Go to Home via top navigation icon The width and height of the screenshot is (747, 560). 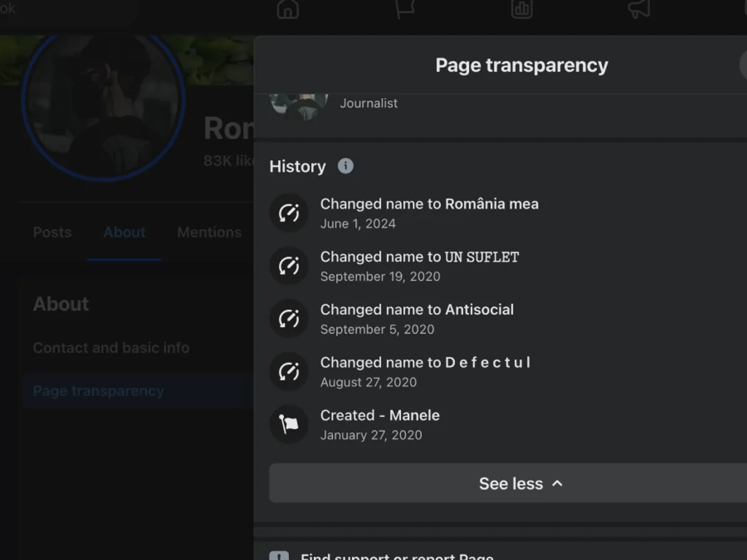[288, 9]
